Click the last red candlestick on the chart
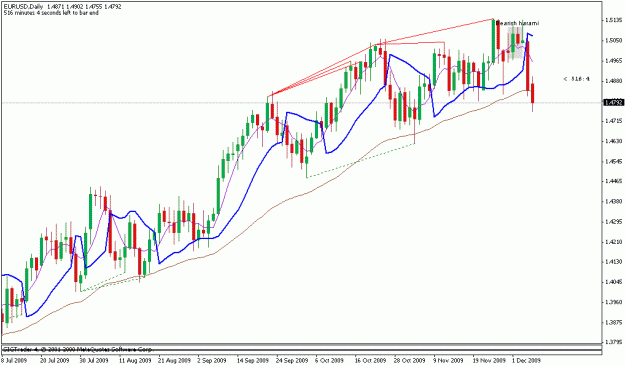The width and height of the screenshot is (625, 365). point(533,93)
